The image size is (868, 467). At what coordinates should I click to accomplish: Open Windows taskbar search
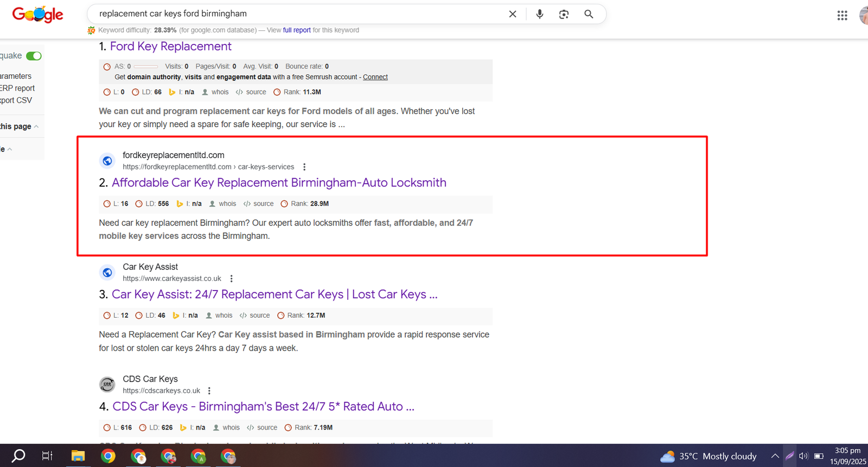[x=18, y=456]
